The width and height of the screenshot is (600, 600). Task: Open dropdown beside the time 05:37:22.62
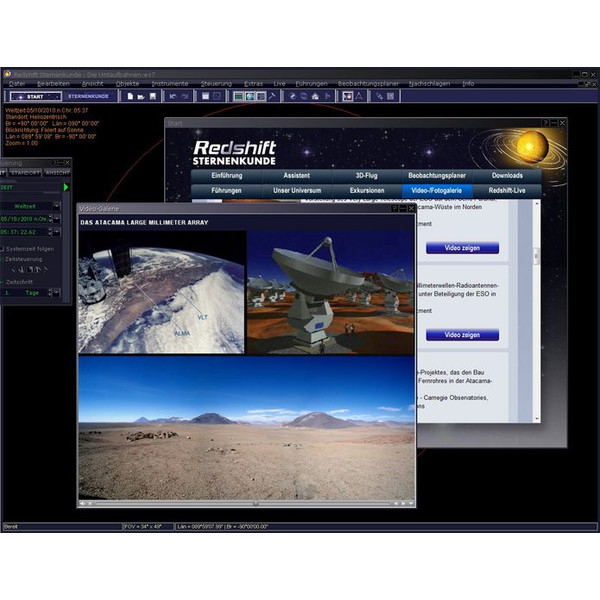pyautogui.click(x=57, y=232)
